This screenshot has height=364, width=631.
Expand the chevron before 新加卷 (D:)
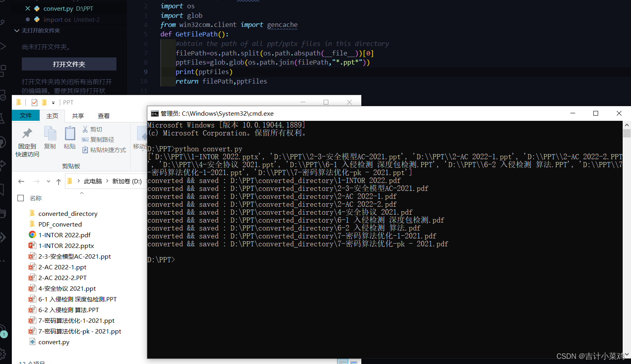pos(107,181)
